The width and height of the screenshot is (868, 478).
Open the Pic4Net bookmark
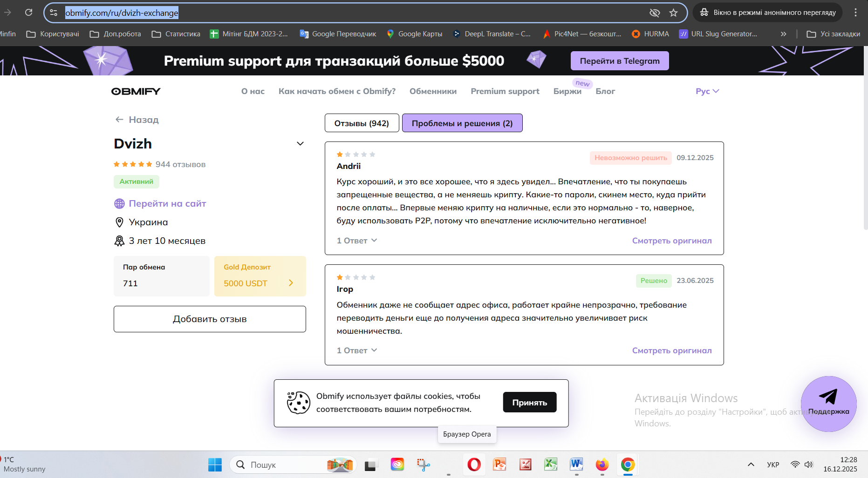pyautogui.click(x=582, y=34)
